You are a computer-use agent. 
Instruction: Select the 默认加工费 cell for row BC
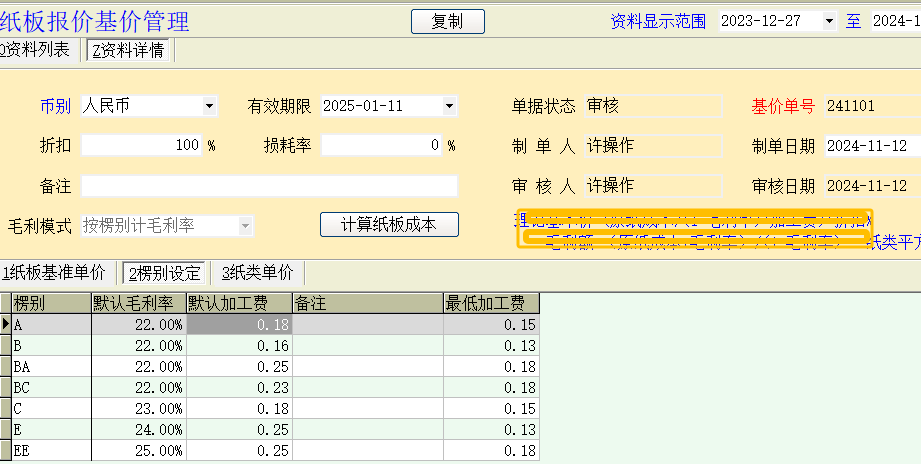coord(239,388)
